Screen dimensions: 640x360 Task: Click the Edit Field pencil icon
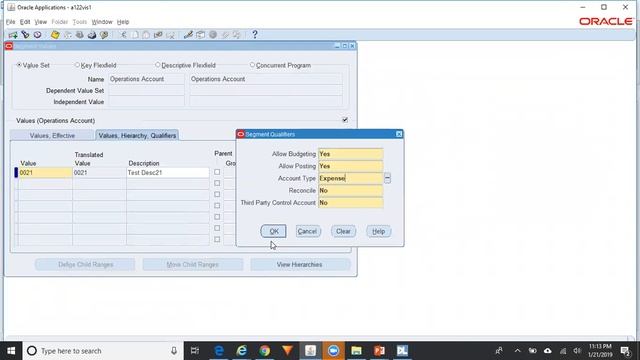[188, 35]
